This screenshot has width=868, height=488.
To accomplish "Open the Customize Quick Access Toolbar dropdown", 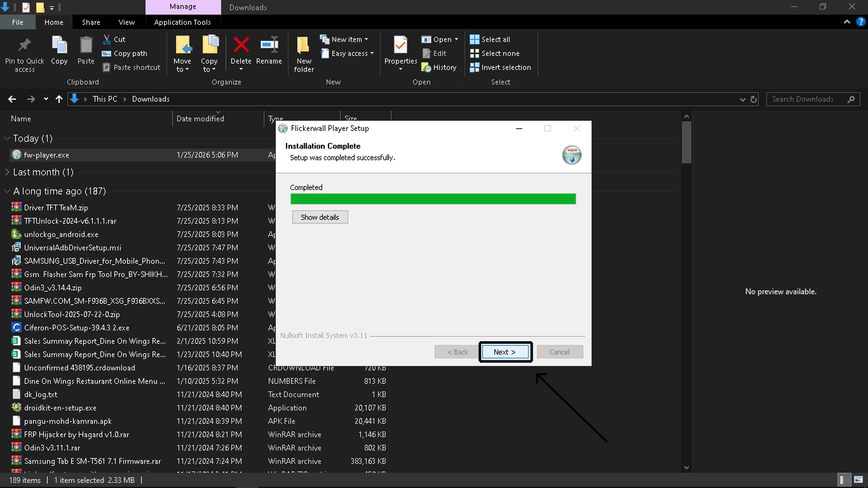I will [x=52, y=8].
